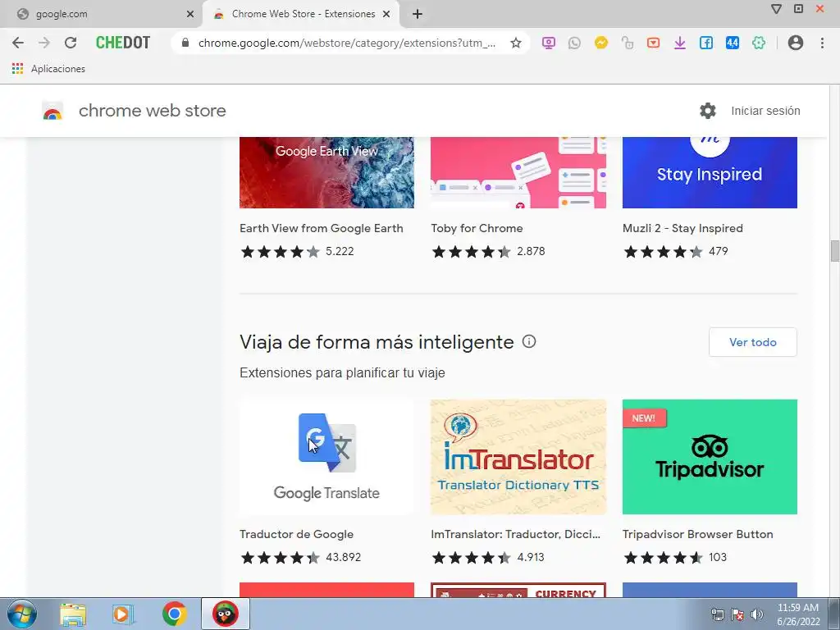Click the Ver todo button
840x630 pixels.
[x=753, y=342]
